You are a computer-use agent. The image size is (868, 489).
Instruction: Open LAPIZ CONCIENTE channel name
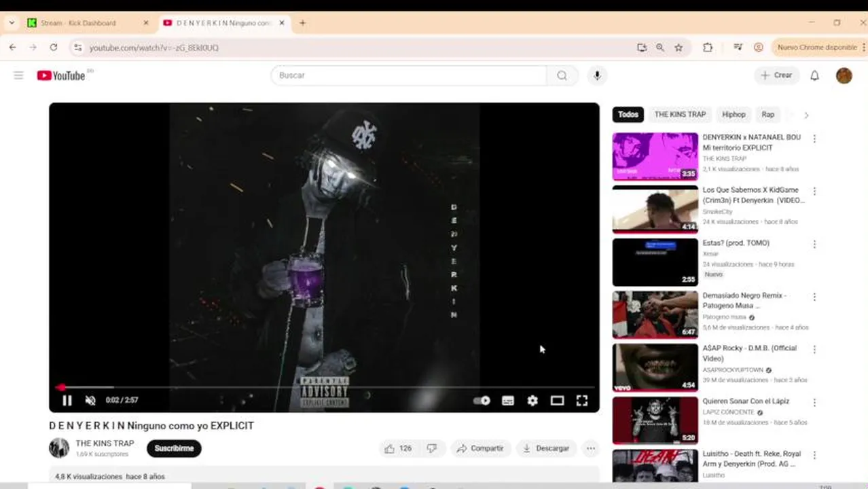728,412
